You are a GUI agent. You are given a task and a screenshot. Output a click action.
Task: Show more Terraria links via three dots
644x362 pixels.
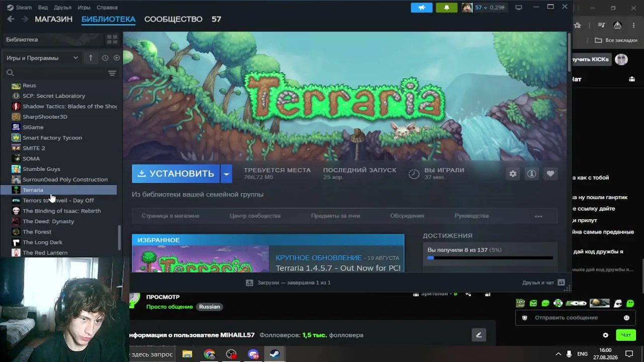[x=538, y=216]
